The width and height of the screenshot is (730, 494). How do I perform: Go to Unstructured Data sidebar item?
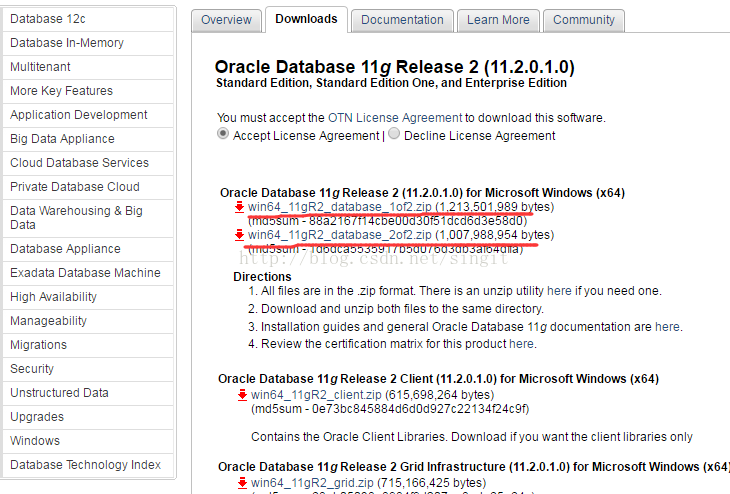pos(88,393)
